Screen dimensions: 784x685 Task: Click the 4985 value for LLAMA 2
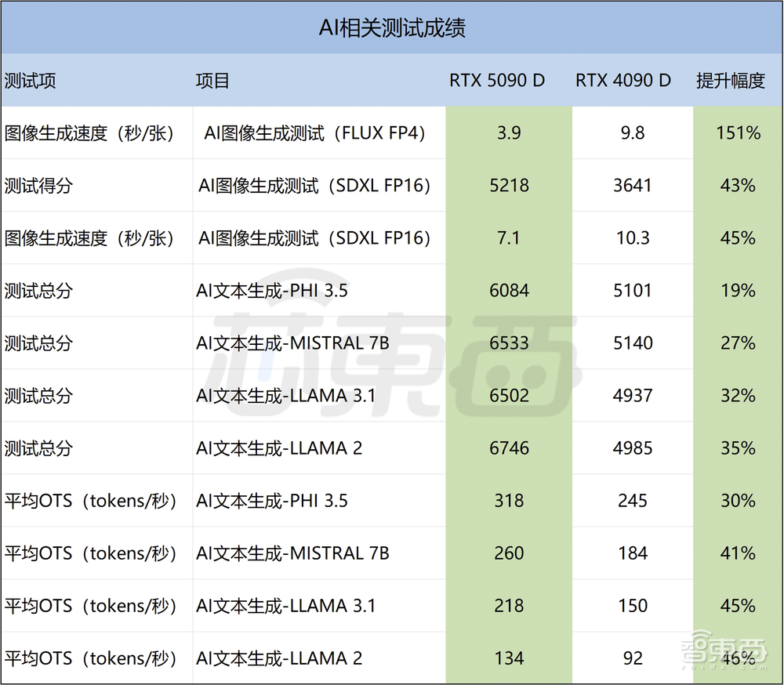(632, 448)
